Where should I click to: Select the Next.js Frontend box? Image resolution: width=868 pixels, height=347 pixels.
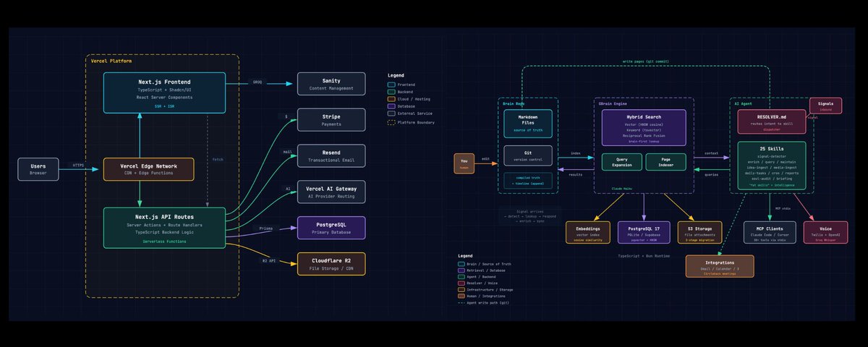point(164,93)
